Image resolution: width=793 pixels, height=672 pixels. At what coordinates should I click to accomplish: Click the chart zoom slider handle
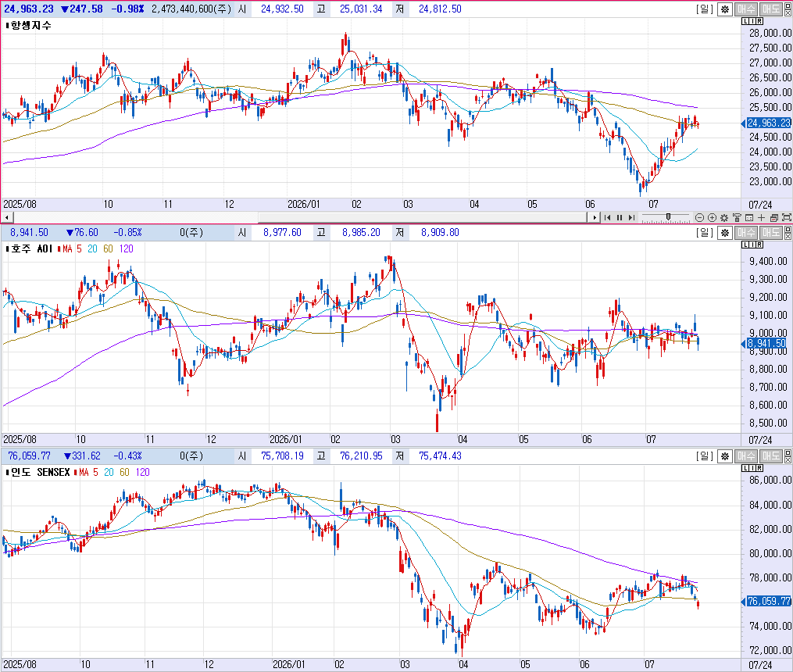point(668,217)
